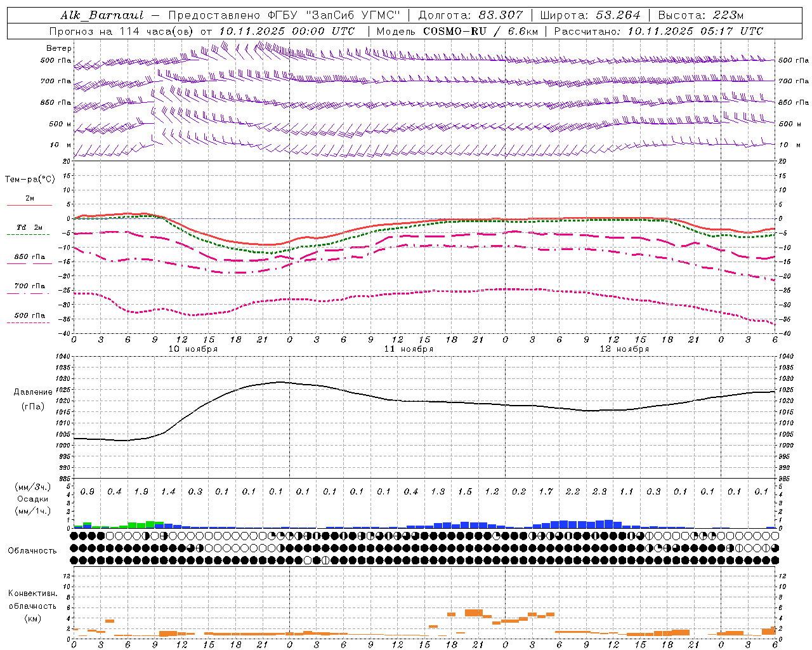Click the "500 гПа" temperature legend entry
The height and width of the screenshot is (650, 812).
[30, 315]
